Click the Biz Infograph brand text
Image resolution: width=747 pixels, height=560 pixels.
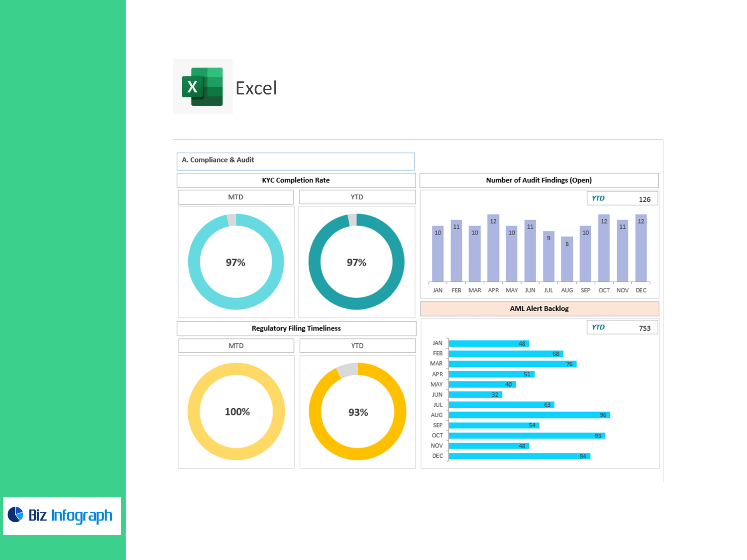coord(70,515)
